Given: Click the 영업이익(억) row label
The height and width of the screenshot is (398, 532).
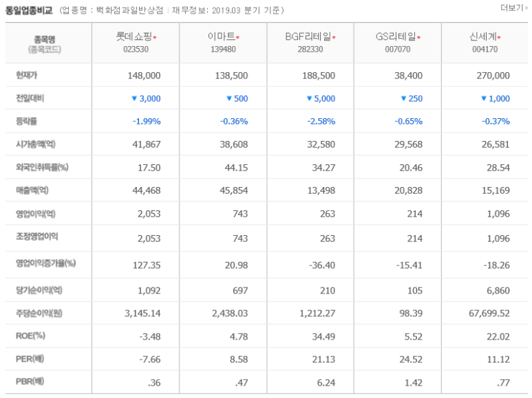Looking at the screenshot, I should pyautogui.click(x=36, y=214).
